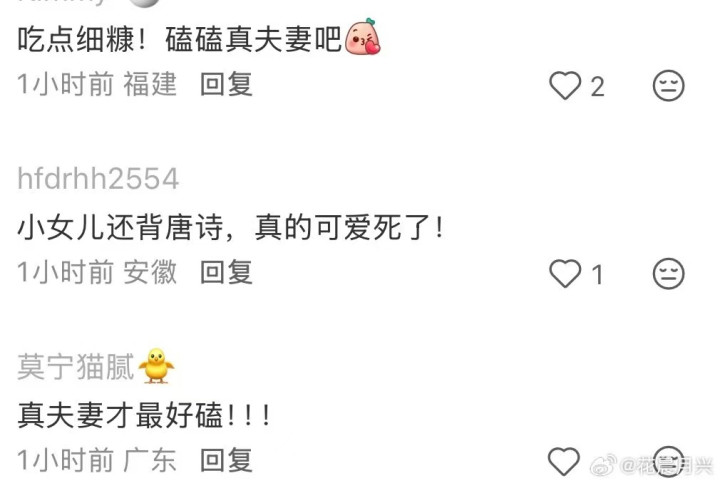Like the 福建 comment with 2 likes
Image resolution: width=720 pixels, height=483 pixels.
point(565,85)
